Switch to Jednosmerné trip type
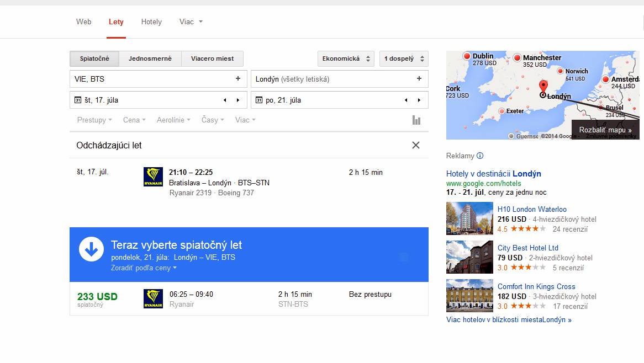Screen dimensions: 644x363 (150, 59)
